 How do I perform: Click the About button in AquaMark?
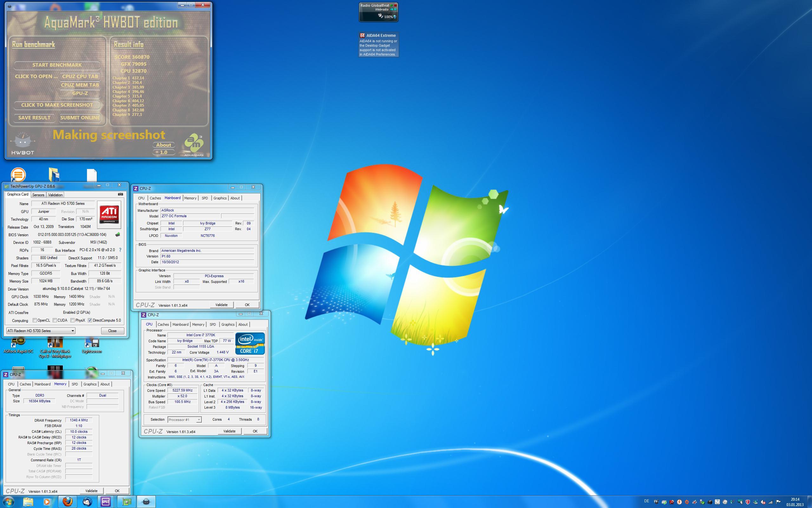(x=164, y=145)
